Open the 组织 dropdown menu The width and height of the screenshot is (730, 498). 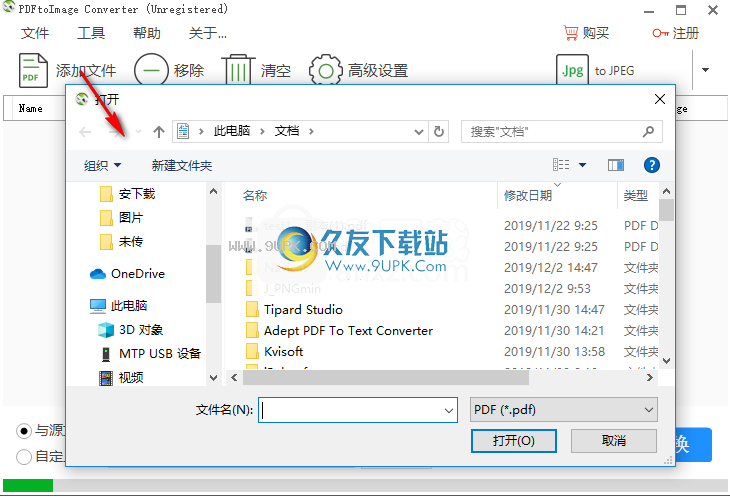[x=102, y=165]
